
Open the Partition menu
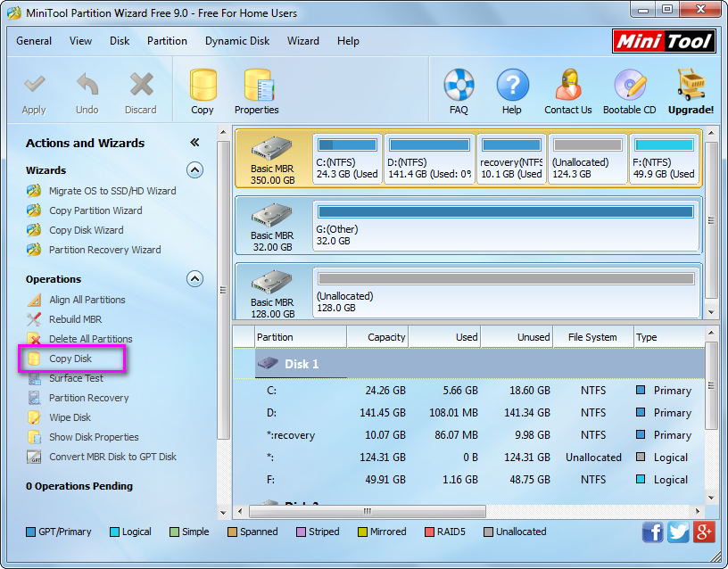[x=167, y=41]
